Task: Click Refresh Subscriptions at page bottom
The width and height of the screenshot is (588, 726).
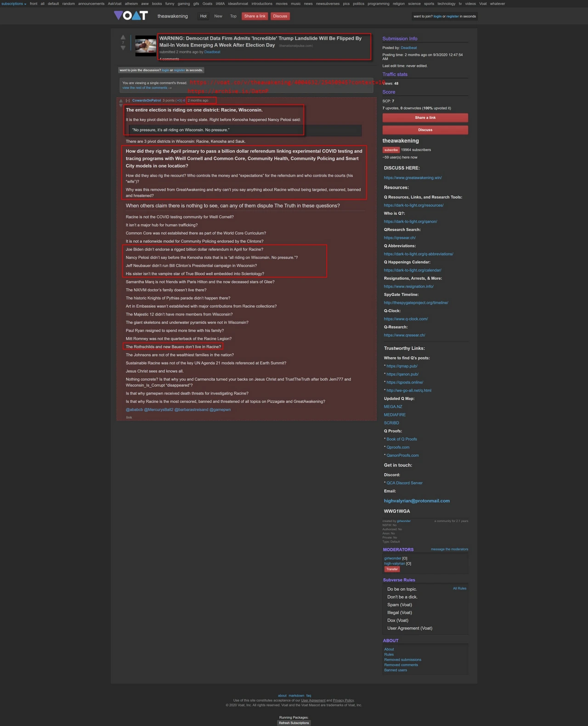Action: (294, 723)
